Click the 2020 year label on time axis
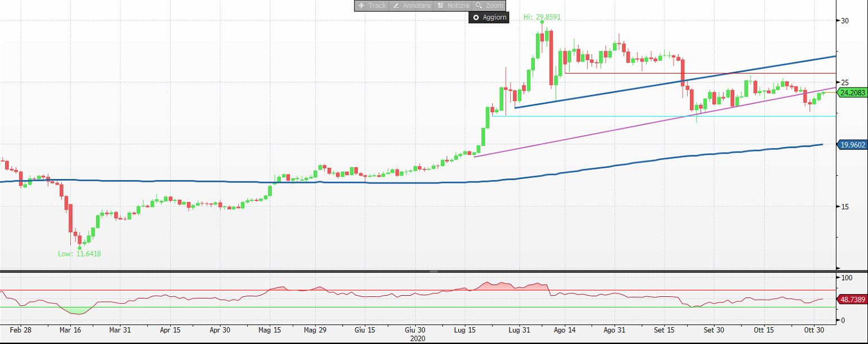868x344 pixels. (419, 339)
